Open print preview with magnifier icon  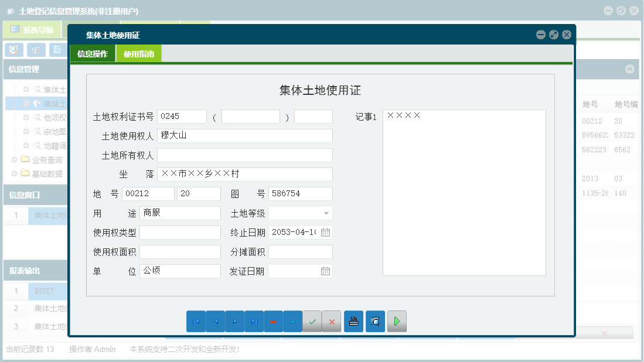(x=375, y=322)
